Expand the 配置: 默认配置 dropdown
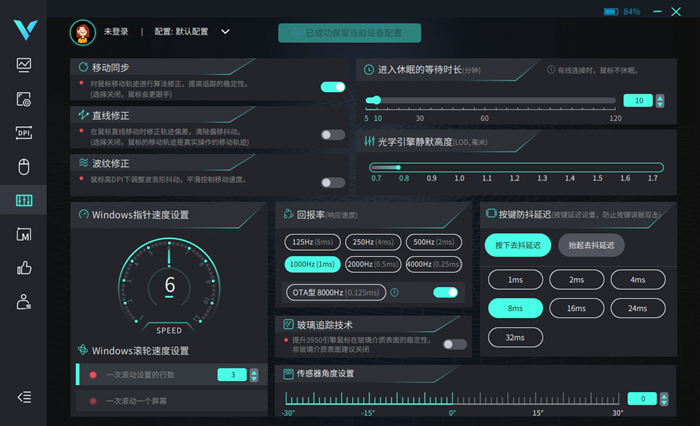This screenshot has width=700, height=426. 225,31
